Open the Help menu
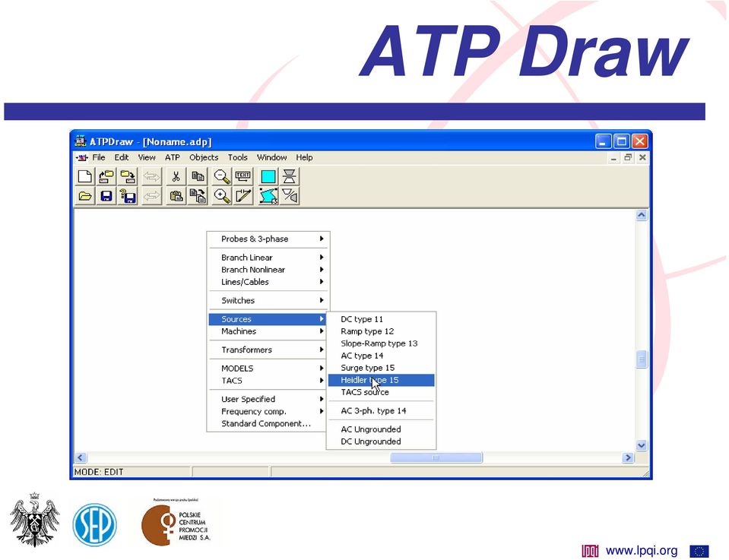The image size is (729, 560). 305,157
